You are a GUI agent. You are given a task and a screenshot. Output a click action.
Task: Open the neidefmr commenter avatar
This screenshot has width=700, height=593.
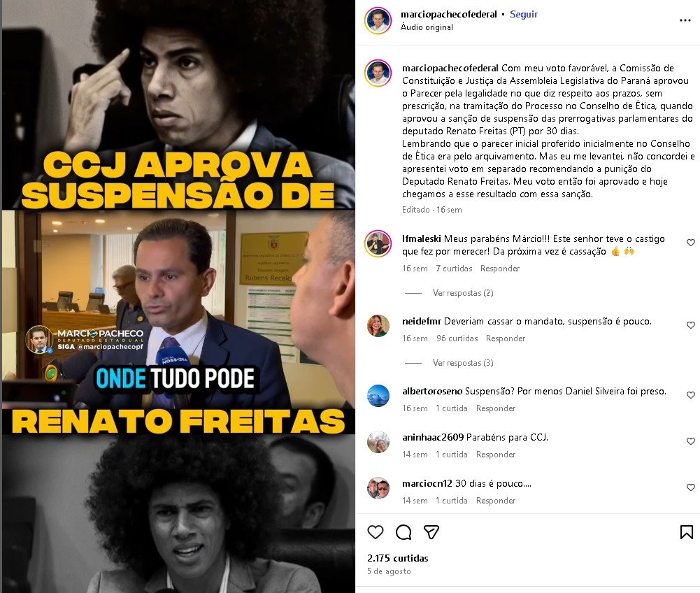[378, 326]
